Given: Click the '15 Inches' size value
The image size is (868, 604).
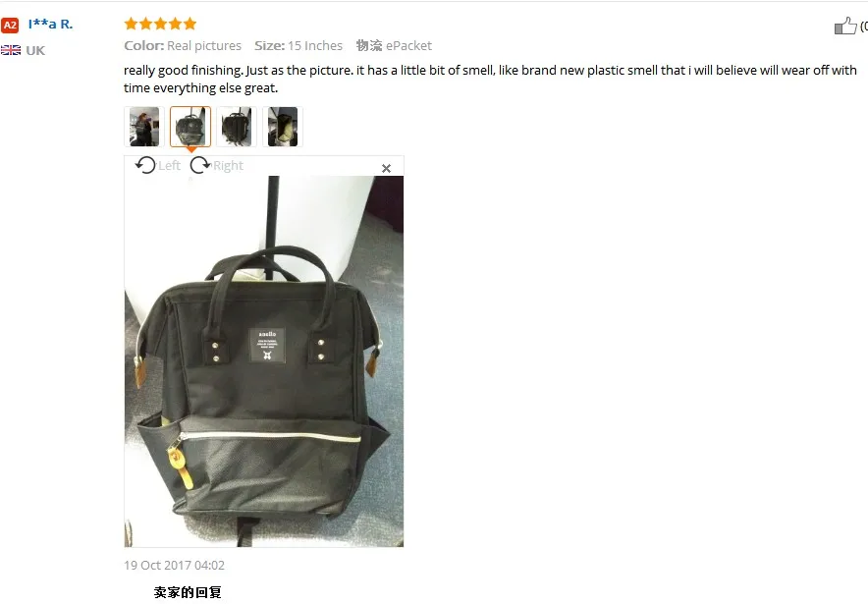Looking at the screenshot, I should point(315,46).
